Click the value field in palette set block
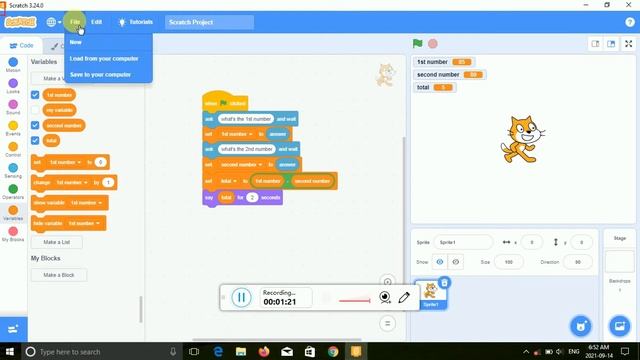Screen dimensions: 640x360 [x=100, y=162]
